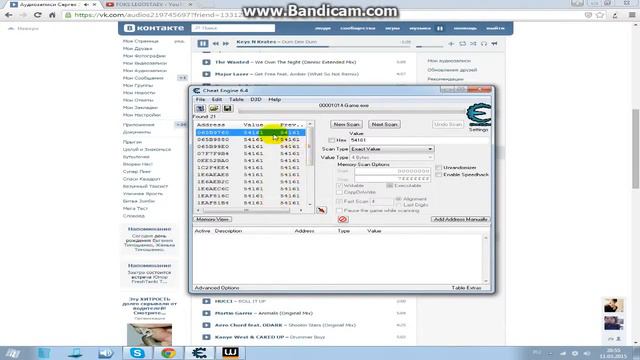Click the browser back arrow
This screenshot has width=640, height=360.
click(x=9, y=15)
